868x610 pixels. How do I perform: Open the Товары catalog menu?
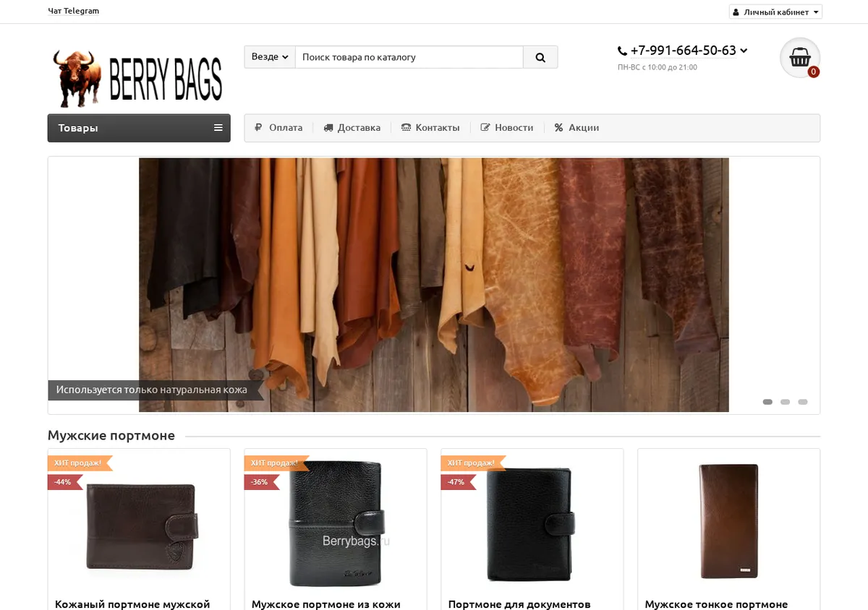click(x=139, y=128)
